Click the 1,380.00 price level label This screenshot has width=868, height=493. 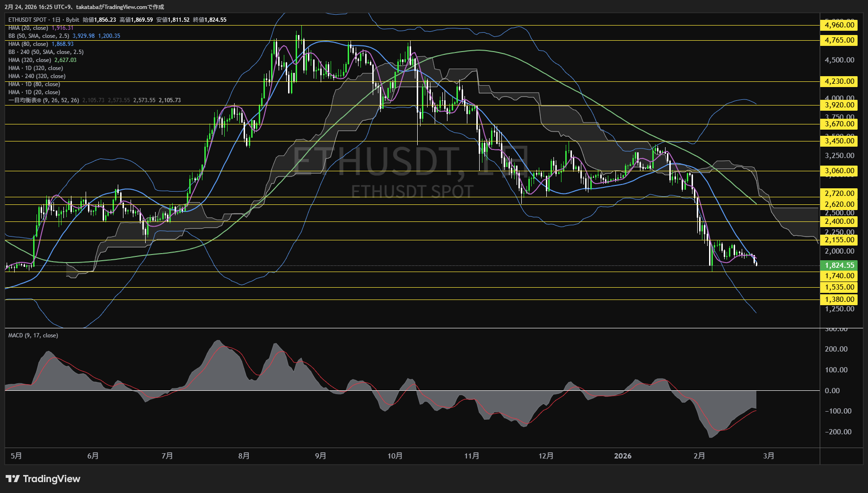(x=839, y=299)
